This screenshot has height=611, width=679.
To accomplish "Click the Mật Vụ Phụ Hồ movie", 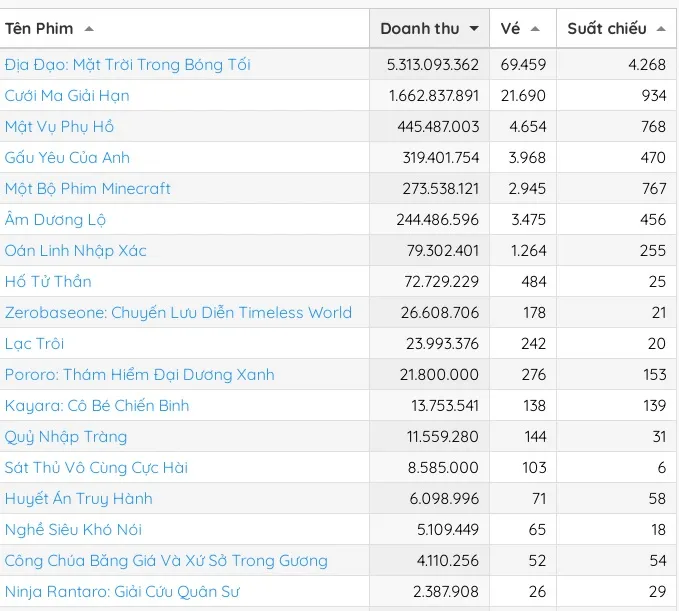I will point(60,127).
